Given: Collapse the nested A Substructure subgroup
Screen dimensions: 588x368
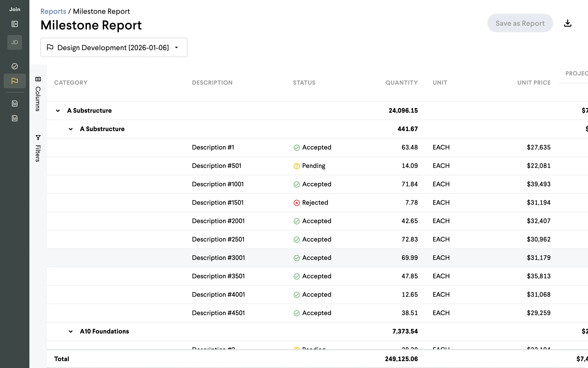Looking at the screenshot, I should click(71, 129).
